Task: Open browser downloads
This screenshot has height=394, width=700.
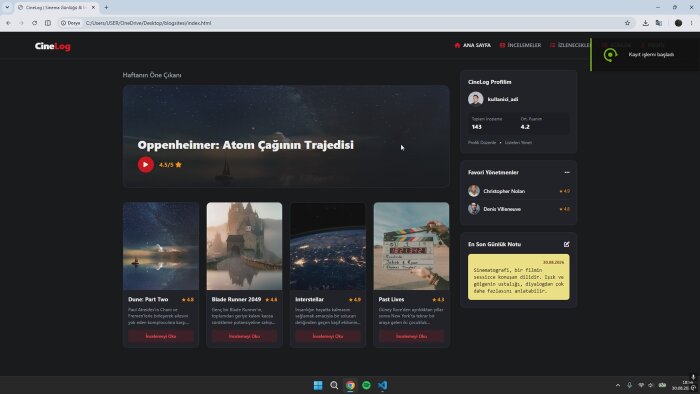Action: (646, 23)
